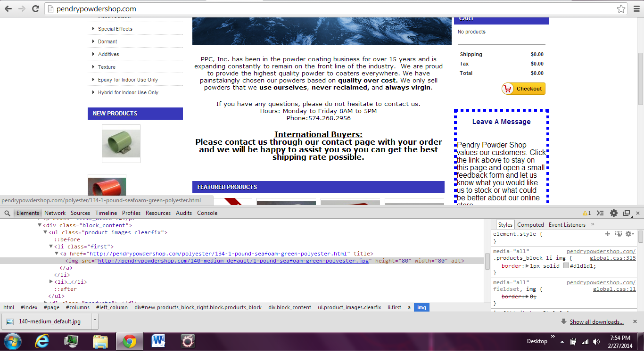The width and height of the screenshot is (644, 362).
Task: Collapse the a href anchor node
Action: [x=57, y=254]
